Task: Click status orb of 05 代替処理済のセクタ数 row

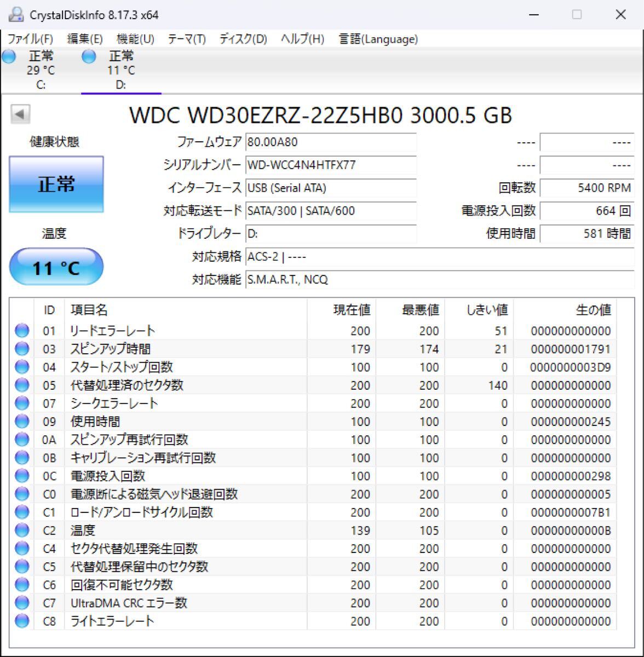Action: point(22,385)
